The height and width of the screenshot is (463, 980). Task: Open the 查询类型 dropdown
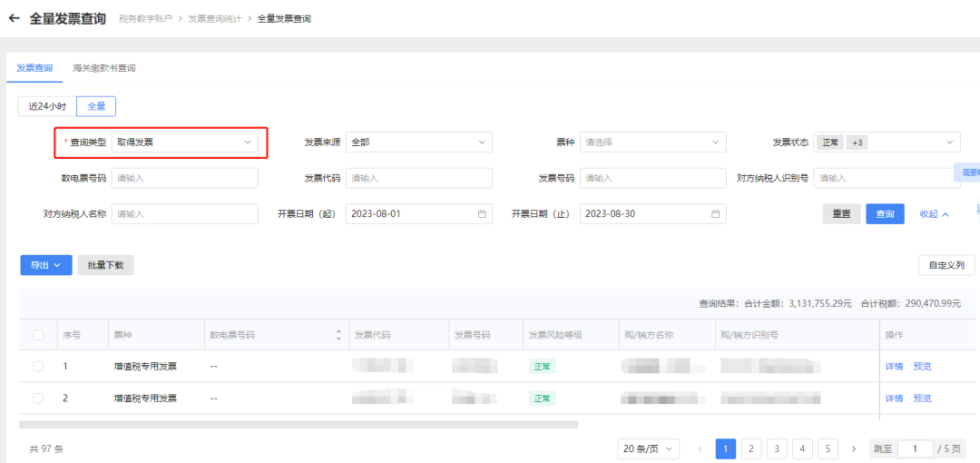(185, 143)
